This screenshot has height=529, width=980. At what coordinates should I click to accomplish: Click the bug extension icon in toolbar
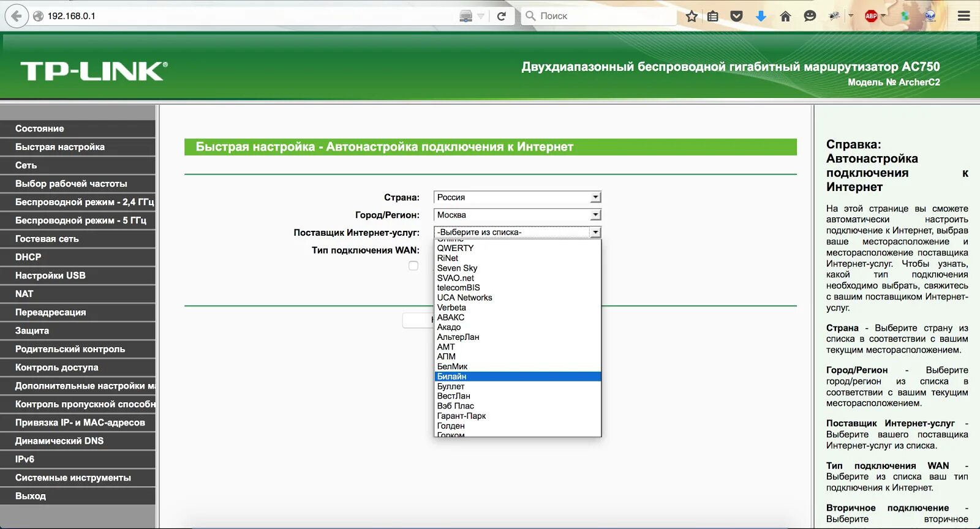(x=834, y=16)
